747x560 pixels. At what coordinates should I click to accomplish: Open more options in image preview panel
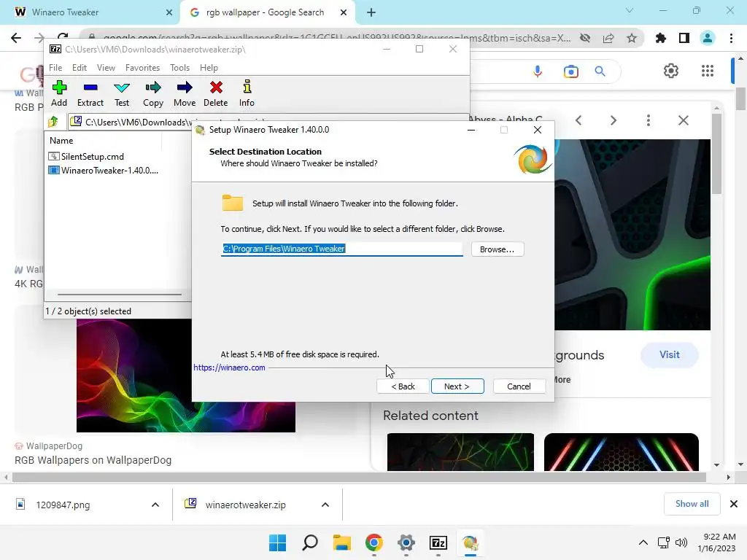[649, 120]
